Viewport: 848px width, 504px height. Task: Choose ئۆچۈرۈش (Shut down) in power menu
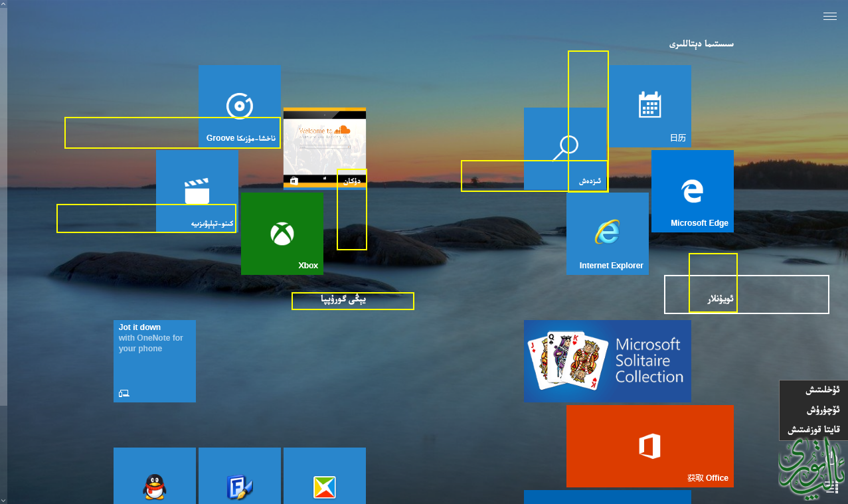(x=813, y=410)
